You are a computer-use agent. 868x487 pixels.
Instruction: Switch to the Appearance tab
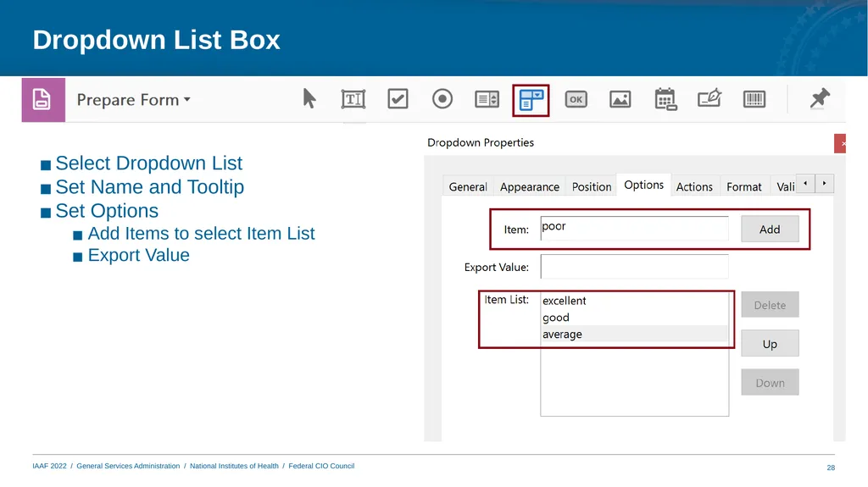[529, 187]
